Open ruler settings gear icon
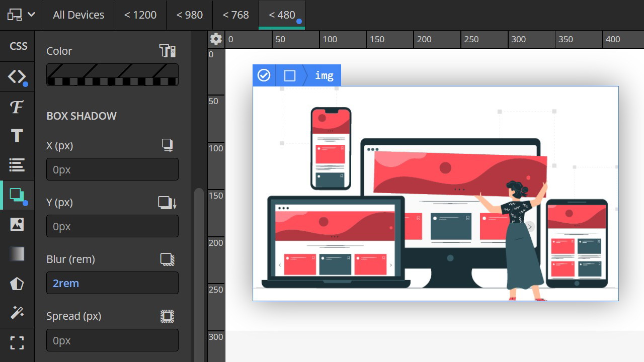644x362 pixels. tap(216, 39)
